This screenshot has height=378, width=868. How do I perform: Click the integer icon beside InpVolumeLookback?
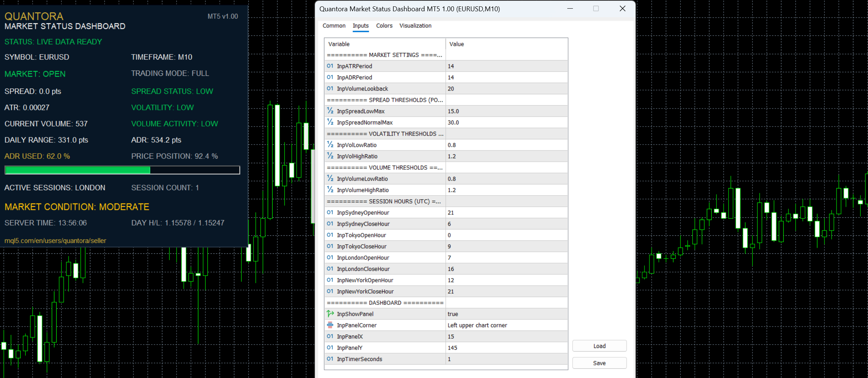[330, 89]
